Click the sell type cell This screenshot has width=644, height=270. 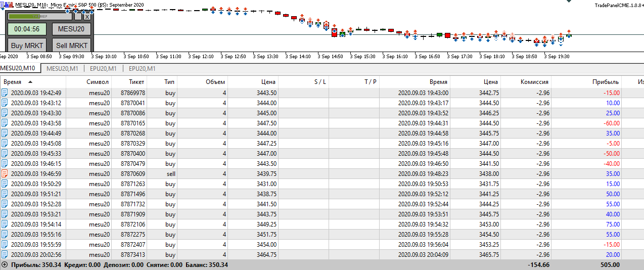point(170,173)
